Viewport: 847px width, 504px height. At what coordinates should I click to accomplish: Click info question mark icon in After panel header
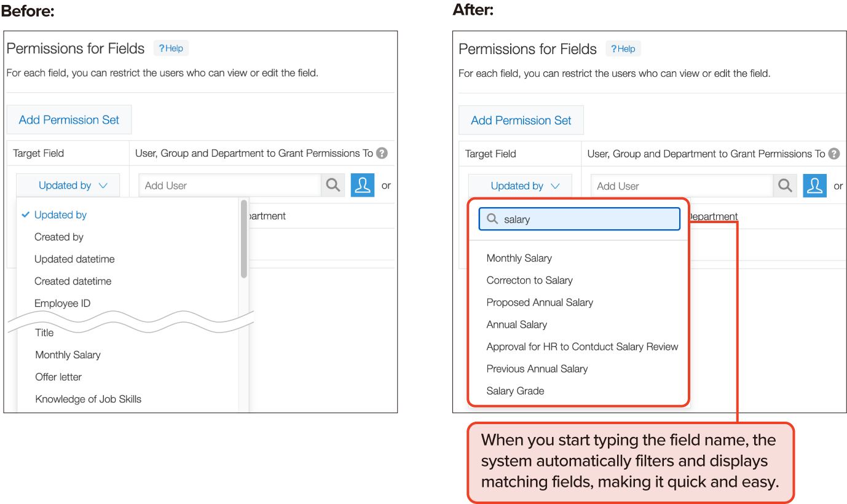(x=833, y=154)
